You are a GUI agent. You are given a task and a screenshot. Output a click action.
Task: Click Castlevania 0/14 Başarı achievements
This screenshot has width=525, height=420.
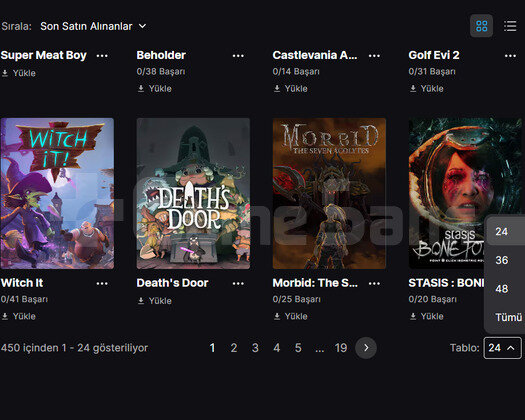pyautogui.click(x=296, y=72)
